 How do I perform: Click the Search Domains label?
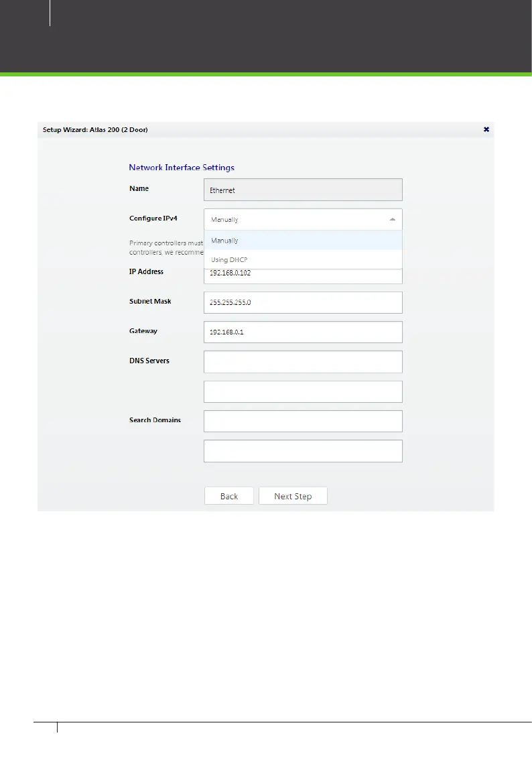pos(155,420)
